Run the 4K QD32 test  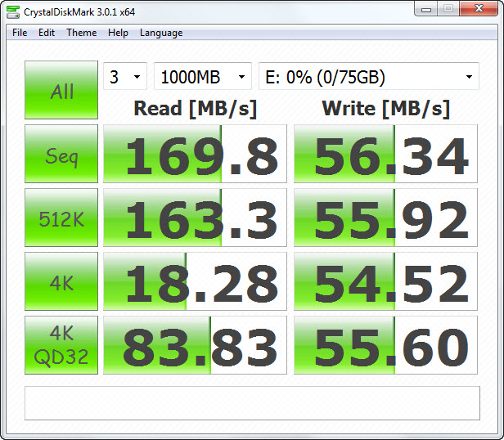coord(61,345)
